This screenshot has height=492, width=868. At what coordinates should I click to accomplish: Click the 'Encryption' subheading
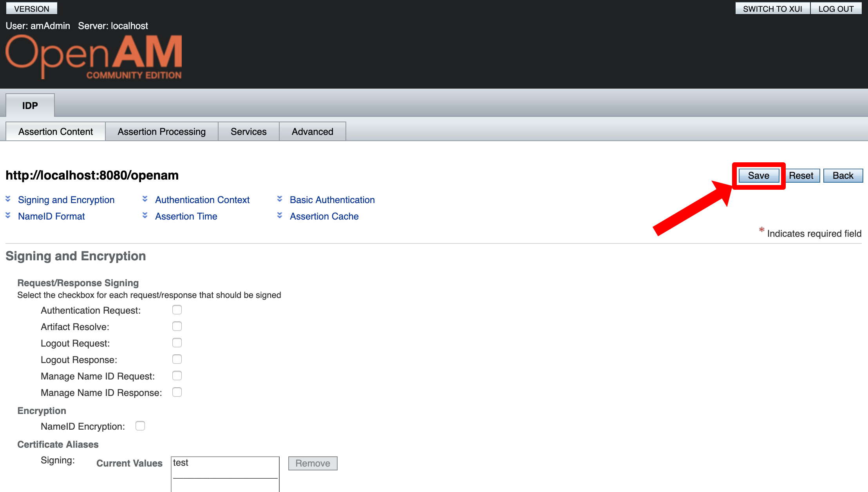(42, 411)
